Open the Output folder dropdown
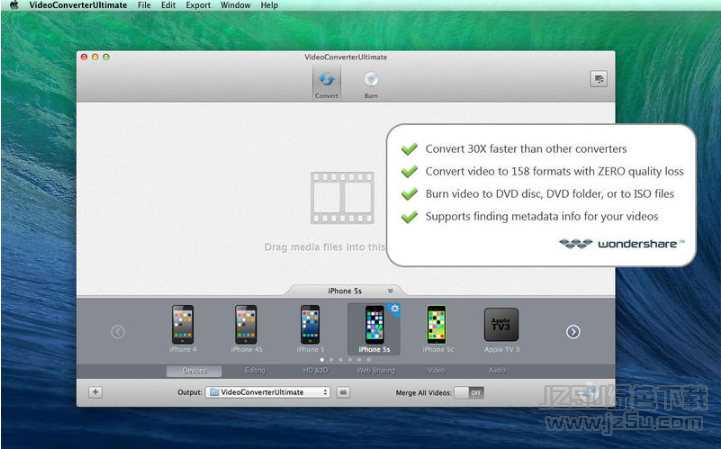 pyautogui.click(x=268, y=392)
